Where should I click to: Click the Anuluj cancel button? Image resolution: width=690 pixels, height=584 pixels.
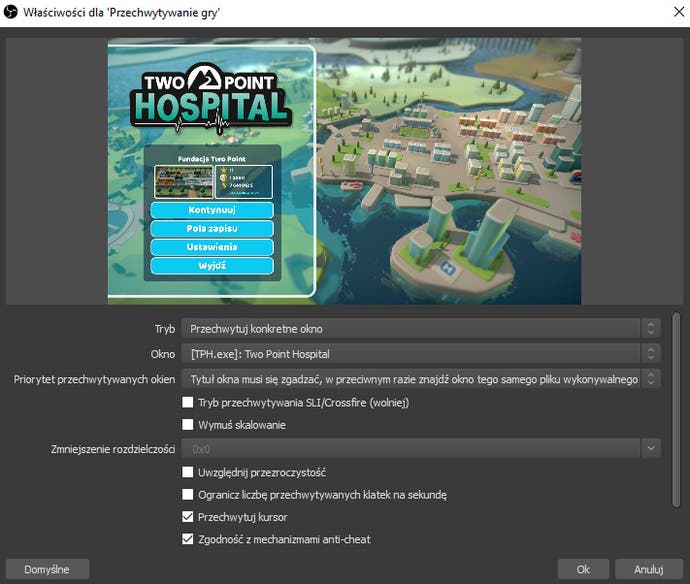(x=648, y=569)
